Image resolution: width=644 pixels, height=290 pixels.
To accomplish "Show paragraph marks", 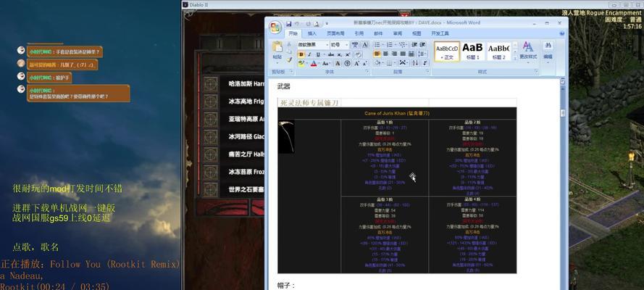I will coord(425,62).
